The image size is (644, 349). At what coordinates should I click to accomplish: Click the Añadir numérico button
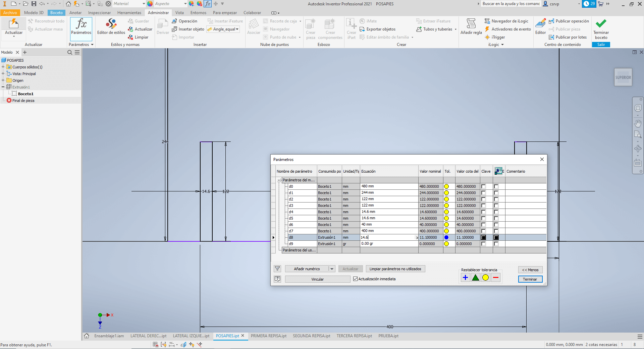click(307, 269)
